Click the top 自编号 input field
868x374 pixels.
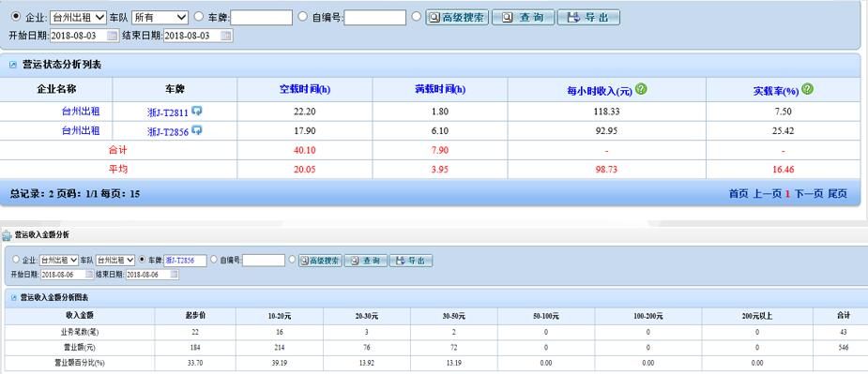pos(374,18)
